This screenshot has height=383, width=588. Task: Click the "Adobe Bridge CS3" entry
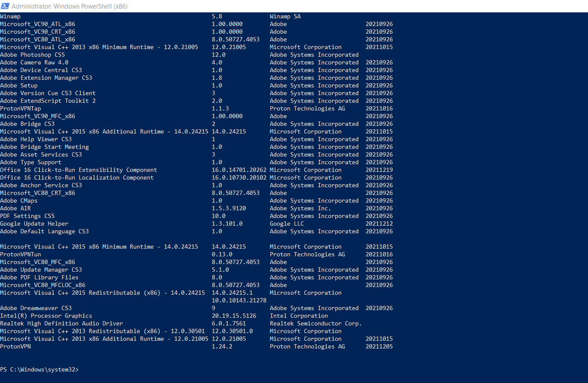(27, 124)
